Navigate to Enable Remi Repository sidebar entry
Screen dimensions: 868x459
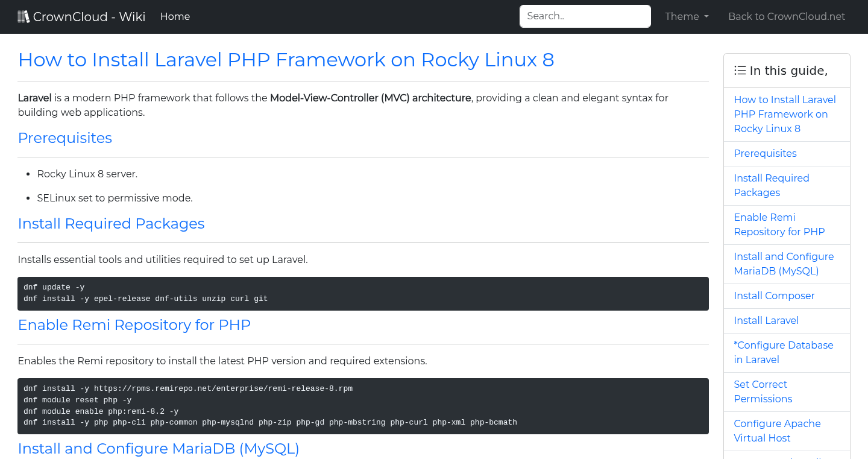779,224
